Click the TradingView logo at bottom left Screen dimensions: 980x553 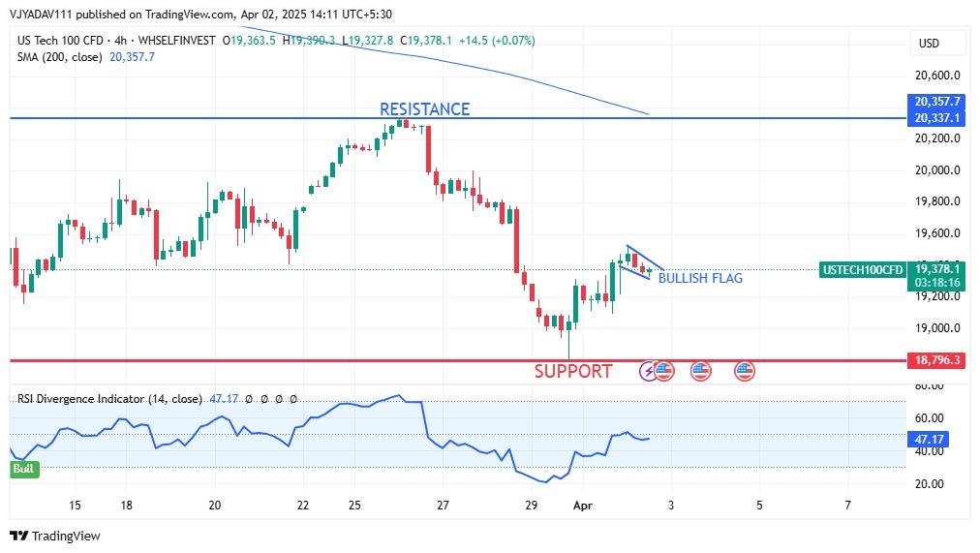tap(55, 536)
